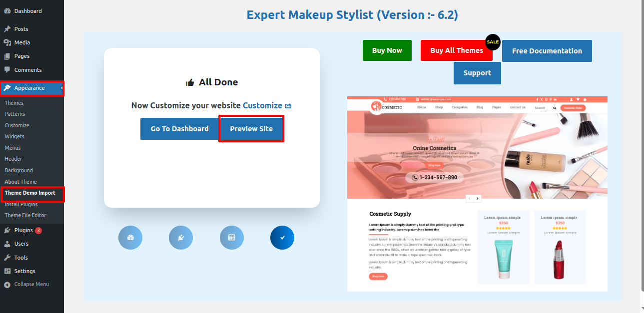The height and width of the screenshot is (313, 644).
Task: Go to the Widgets submenu
Action: [14, 136]
